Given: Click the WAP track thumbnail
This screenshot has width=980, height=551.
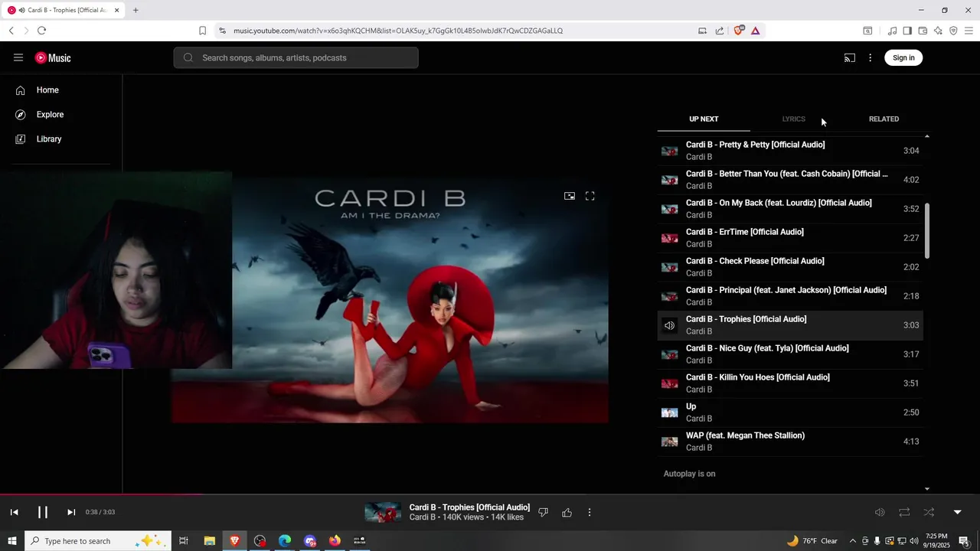Looking at the screenshot, I should pos(670,442).
